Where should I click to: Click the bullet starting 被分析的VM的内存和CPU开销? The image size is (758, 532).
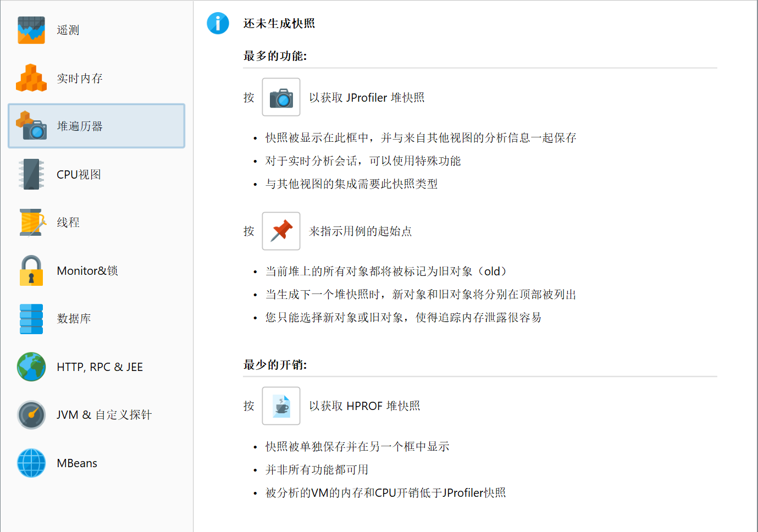click(x=385, y=492)
